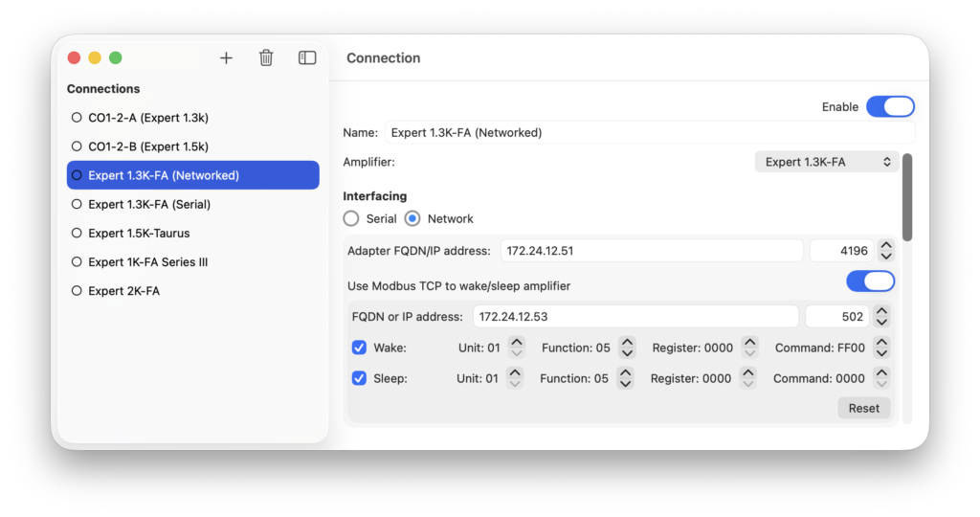Increment the adapter port 4196 stepper
This screenshot has height=517, width=980.
[x=885, y=245]
